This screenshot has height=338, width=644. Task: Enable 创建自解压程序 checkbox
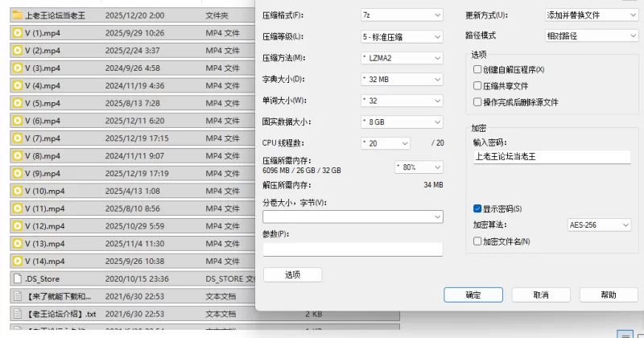point(477,69)
